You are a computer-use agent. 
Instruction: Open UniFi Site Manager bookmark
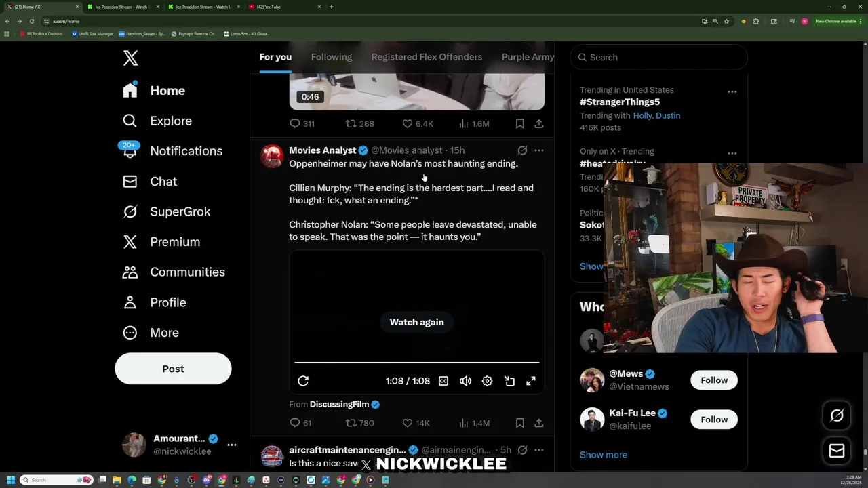pyautogui.click(x=93, y=33)
